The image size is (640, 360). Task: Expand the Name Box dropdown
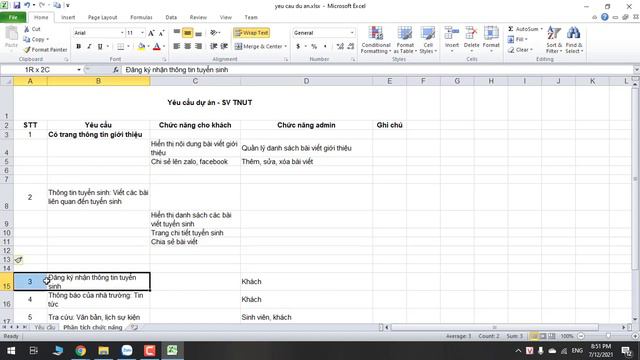point(79,70)
